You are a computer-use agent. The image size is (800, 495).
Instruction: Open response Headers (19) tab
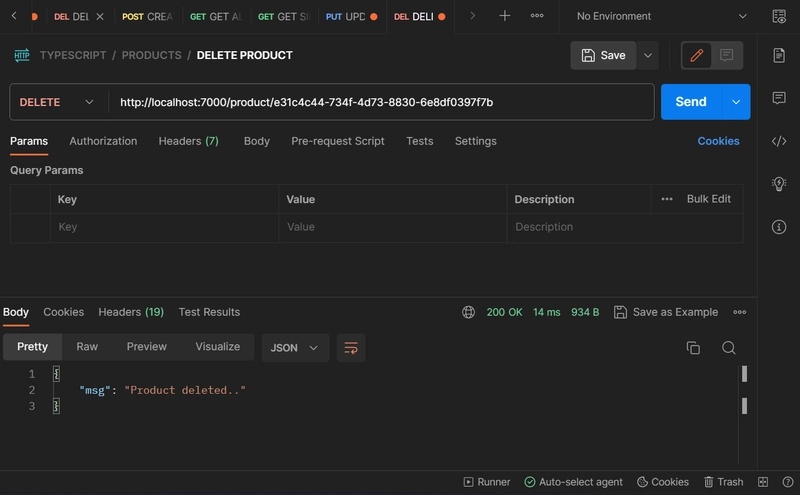click(x=131, y=312)
